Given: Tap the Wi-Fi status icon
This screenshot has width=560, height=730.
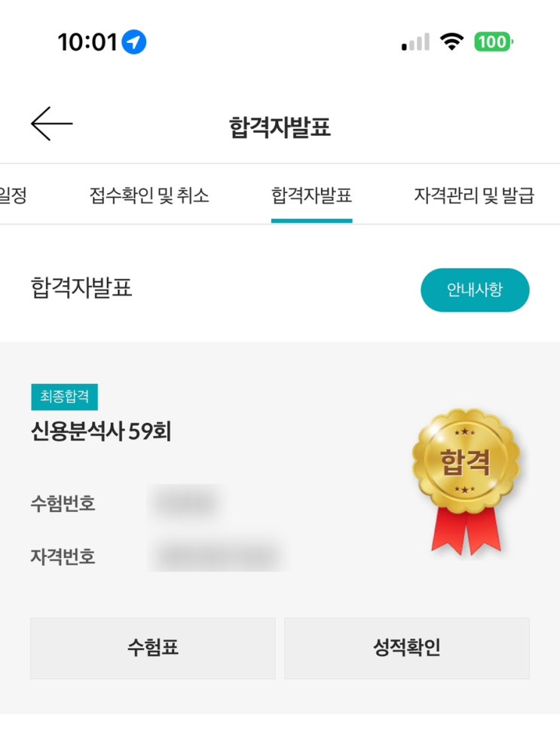Looking at the screenshot, I should pyautogui.click(x=451, y=42).
